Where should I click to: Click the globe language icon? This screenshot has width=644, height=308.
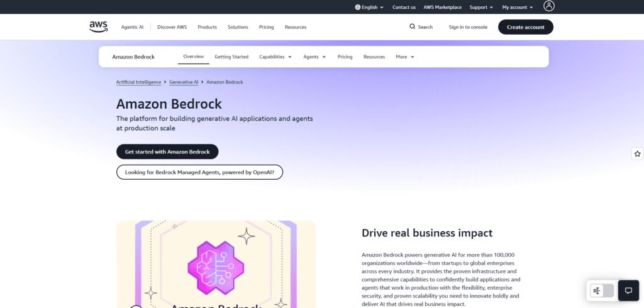click(357, 7)
